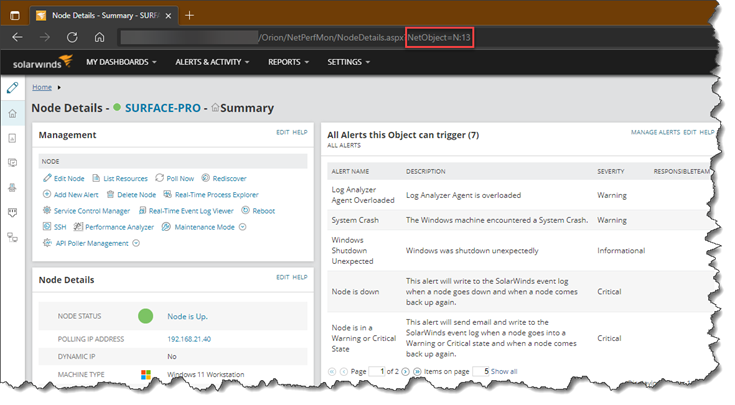The width and height of the screenshot is (735, 405).
Task: Click the browser forward arrow
Action: (45, 37)
